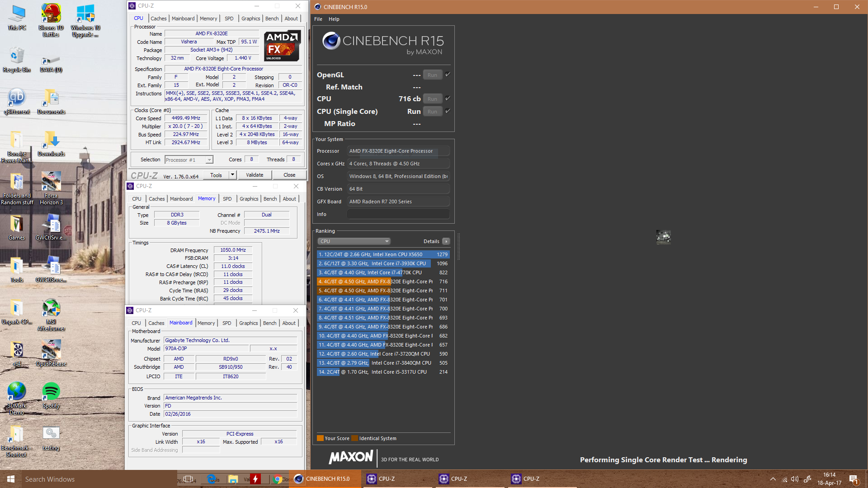The width and height of the screenshot is (868, 488).
Task: Click the Tools button in CPU-Z
Action: tap(216, 175)
